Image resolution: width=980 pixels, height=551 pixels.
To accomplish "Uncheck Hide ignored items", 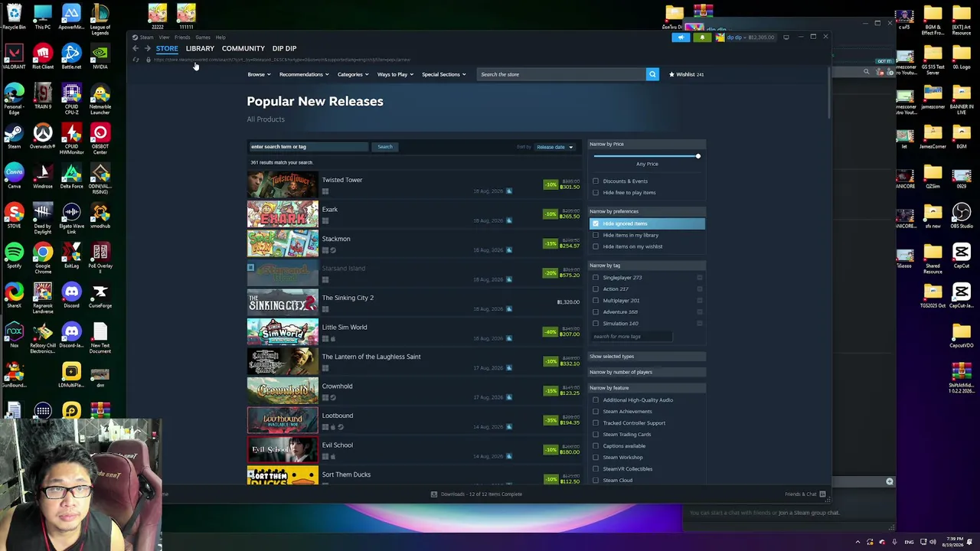I will coord(596,223).
